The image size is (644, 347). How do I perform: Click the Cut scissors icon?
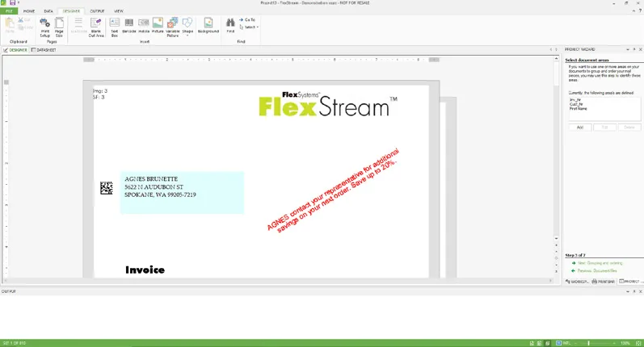[21, 19]
